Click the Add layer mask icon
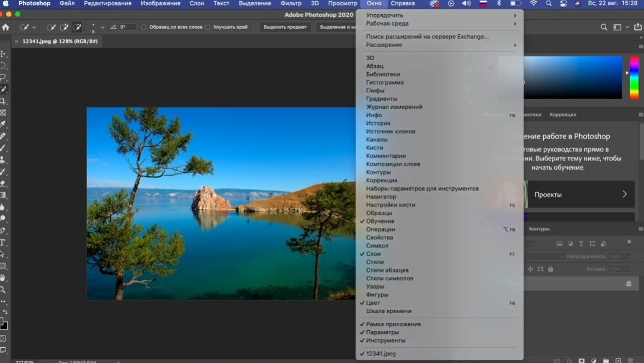Viewport: 644px width, 363px height. pos(582,360)
